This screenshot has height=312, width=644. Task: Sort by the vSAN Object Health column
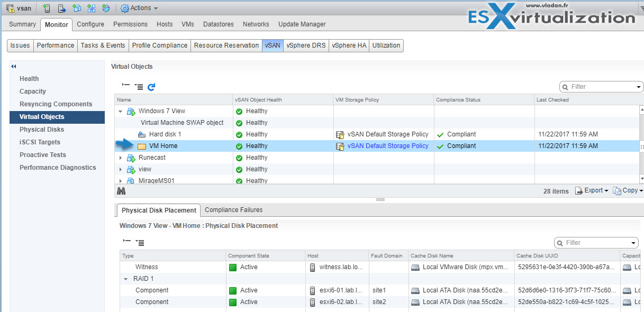click(x=283, y=99)
